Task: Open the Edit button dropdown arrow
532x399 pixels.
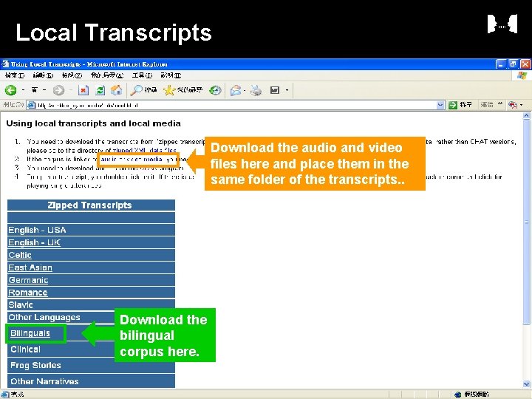Action: pyautogui.click(x=287, y=90)
